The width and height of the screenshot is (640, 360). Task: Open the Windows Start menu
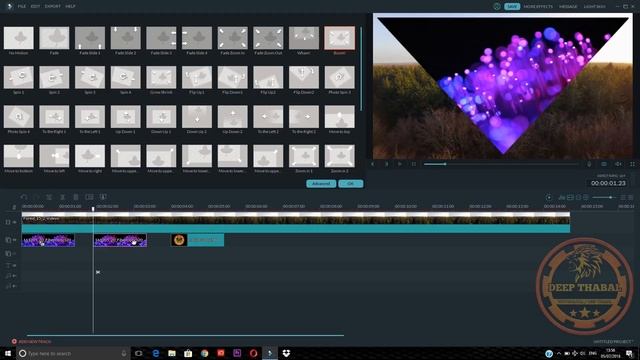click(8, 353)
